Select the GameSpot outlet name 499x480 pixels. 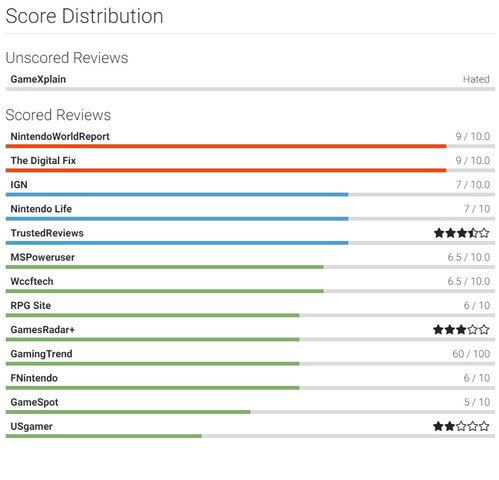pyautogui.click(x=34, y=402)
